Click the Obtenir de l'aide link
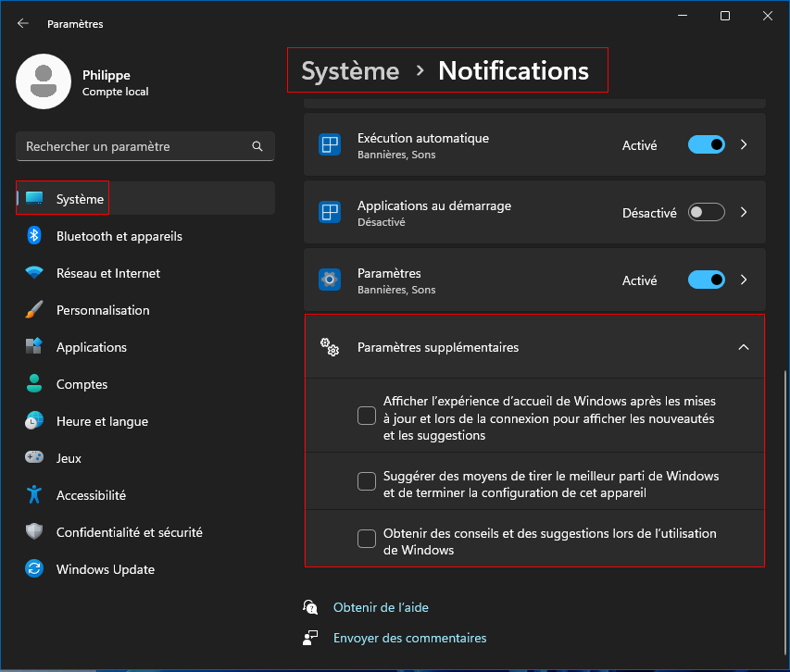 [381, 607]
